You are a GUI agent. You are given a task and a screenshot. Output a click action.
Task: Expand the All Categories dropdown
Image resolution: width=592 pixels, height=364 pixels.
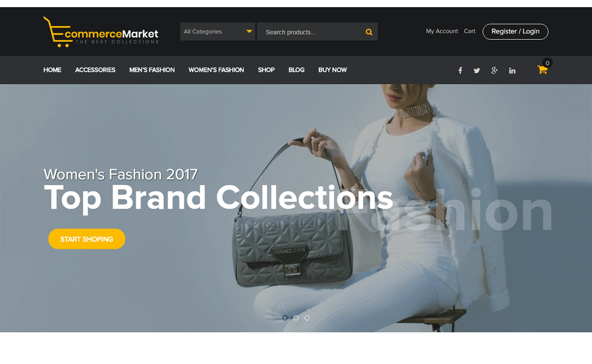click(217, 32)
